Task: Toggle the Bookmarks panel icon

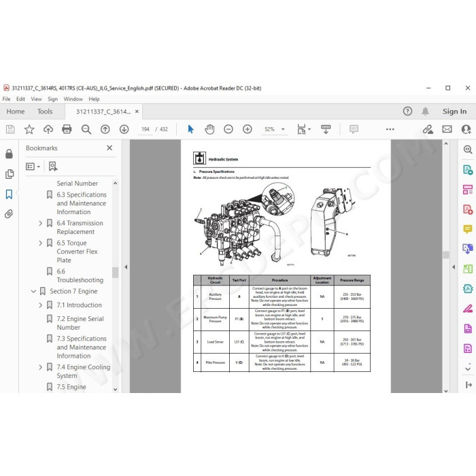Action: point(9,194)
